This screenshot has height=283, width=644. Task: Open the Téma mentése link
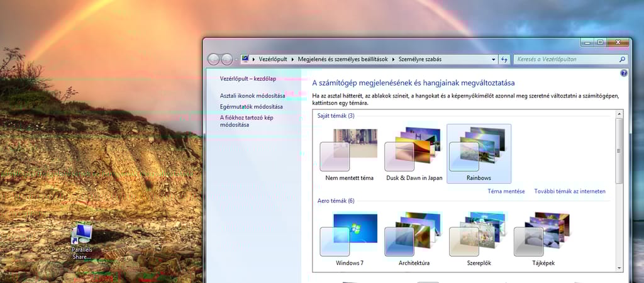click(x=506, y=191)
